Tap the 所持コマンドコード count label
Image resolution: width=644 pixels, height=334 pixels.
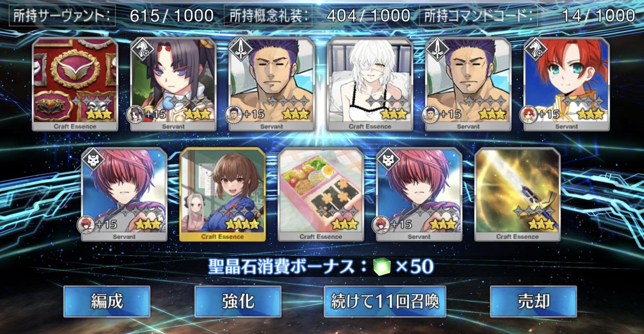click(478, 15)
